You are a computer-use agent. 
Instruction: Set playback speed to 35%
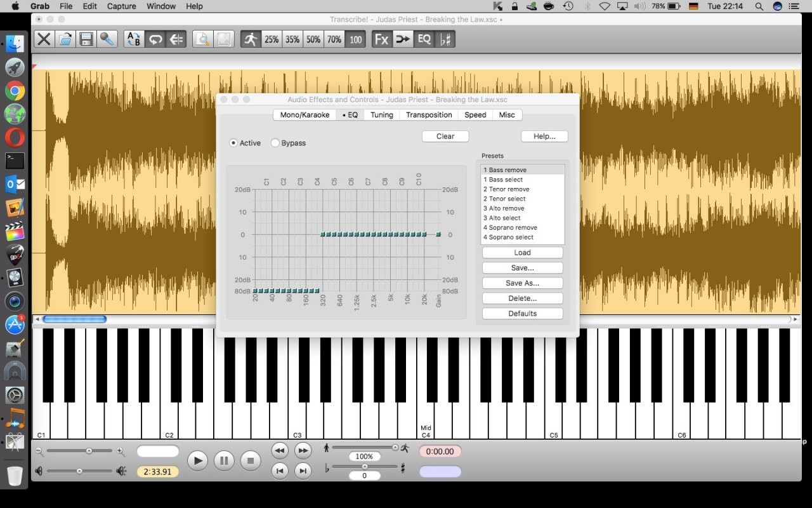[x=292, y=39]
